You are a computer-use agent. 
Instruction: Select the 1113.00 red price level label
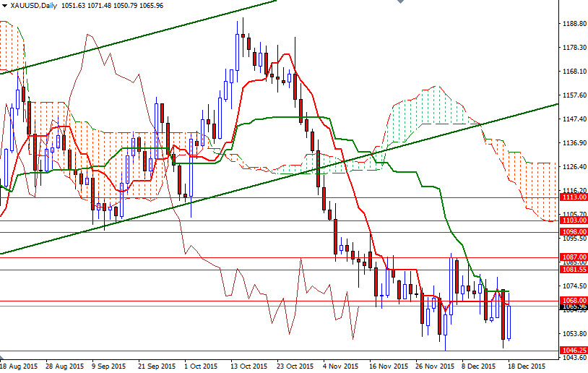574,197
